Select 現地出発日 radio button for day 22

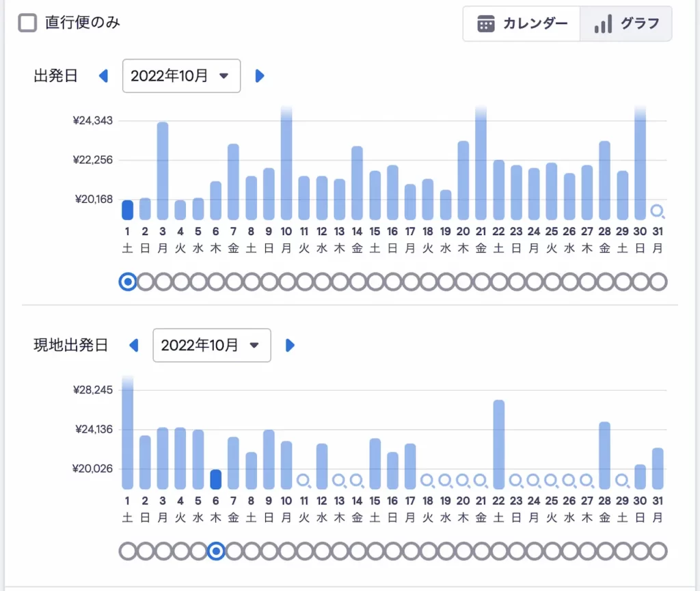498,551
